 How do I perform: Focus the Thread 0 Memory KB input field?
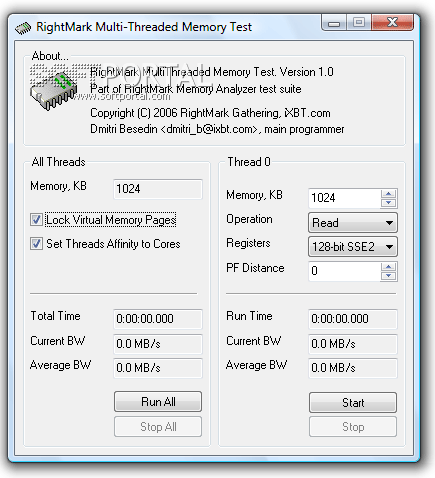pos(345,198)
